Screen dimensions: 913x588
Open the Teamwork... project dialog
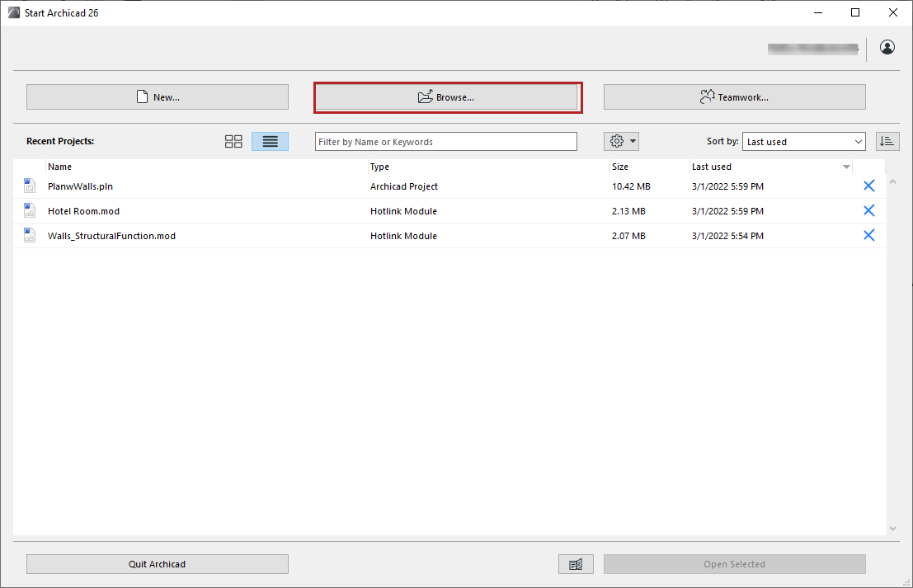[x=734, y=96]
